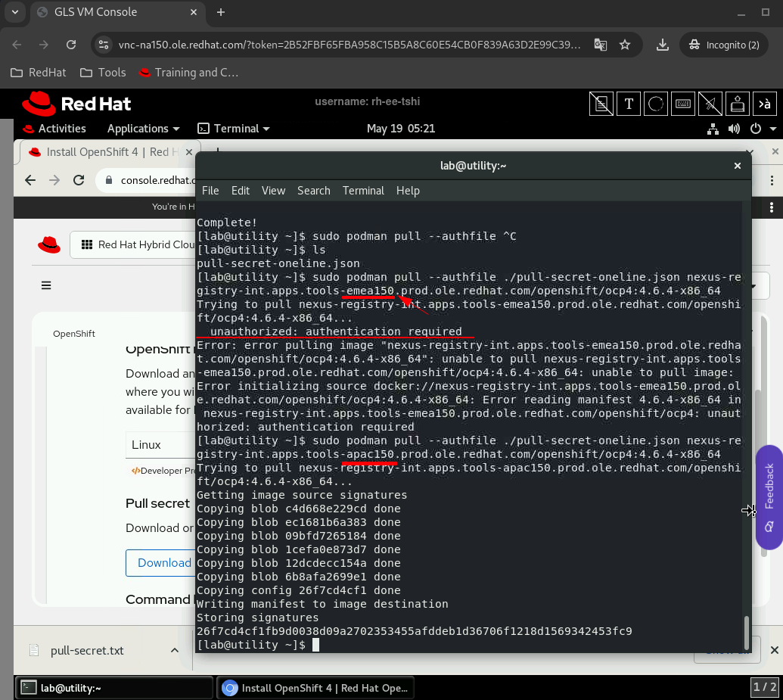Click the terminal window scrollbar thumb

[x=747, y=632]
